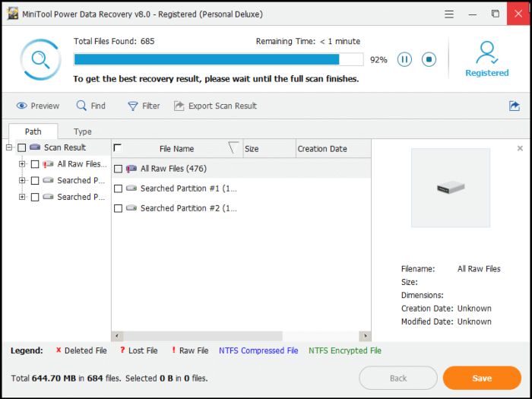Viewport: 532px width, 399px height.
Task: Click the File Name column header
Action: 177,149
